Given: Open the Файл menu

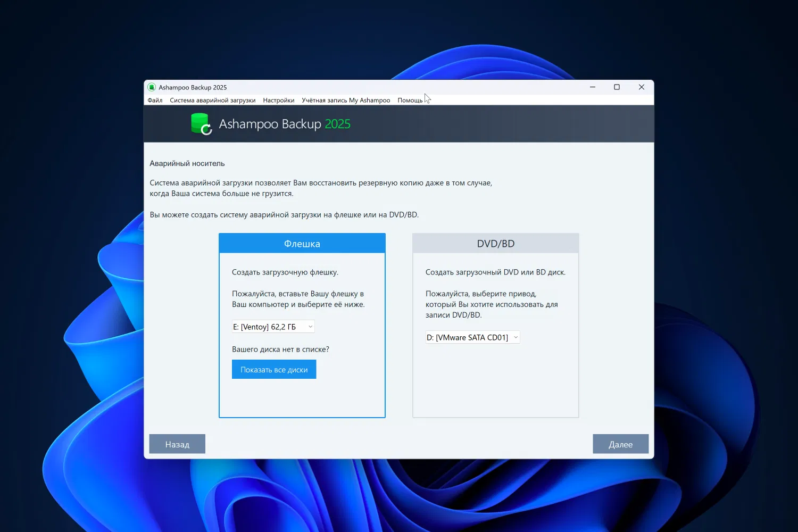Looking at the screenshot, I should pyautogui.click(x=155, y=100).
